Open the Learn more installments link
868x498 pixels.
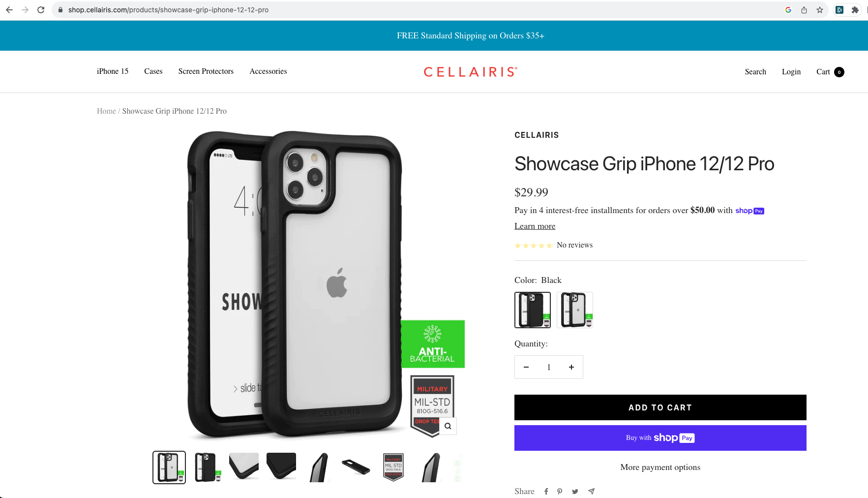point(535,226)
